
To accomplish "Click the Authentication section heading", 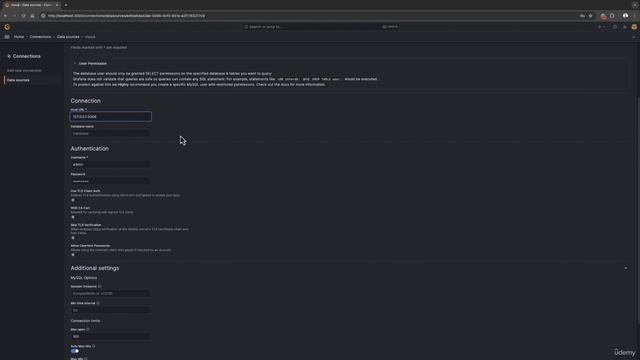I will [89, 149].
